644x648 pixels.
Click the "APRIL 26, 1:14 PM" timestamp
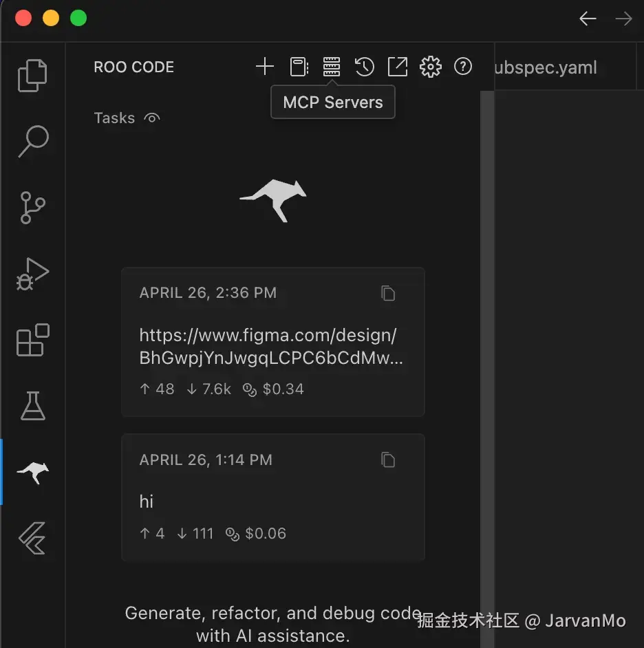(206, 460)
